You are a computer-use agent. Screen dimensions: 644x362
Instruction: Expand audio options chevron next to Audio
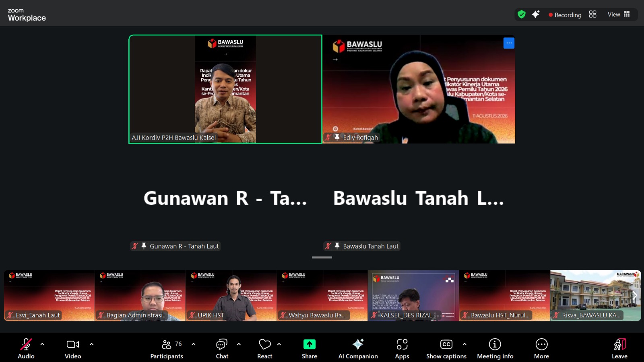42,344
